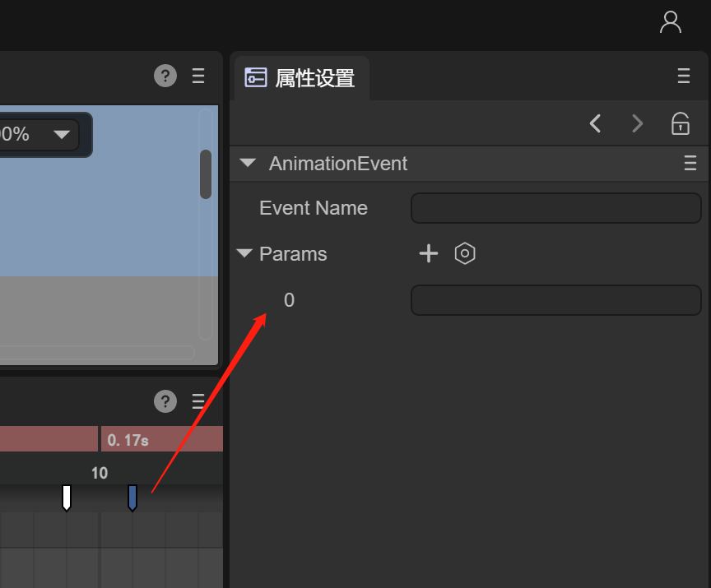Collapse the AnimationEvent section

click(x=247, y=164)
